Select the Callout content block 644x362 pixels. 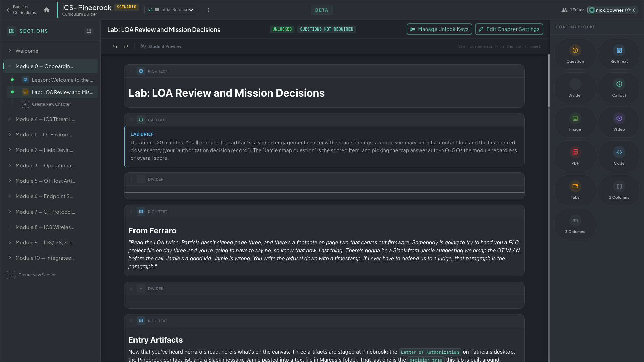pos(619,88)
